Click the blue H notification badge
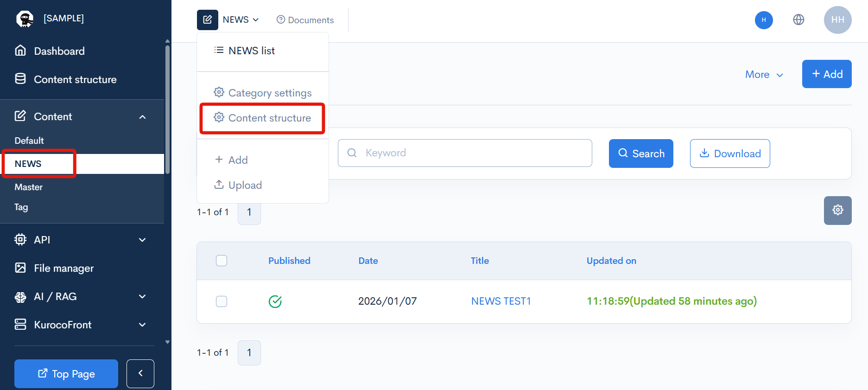The image size is (868, 390). (764, 20)
